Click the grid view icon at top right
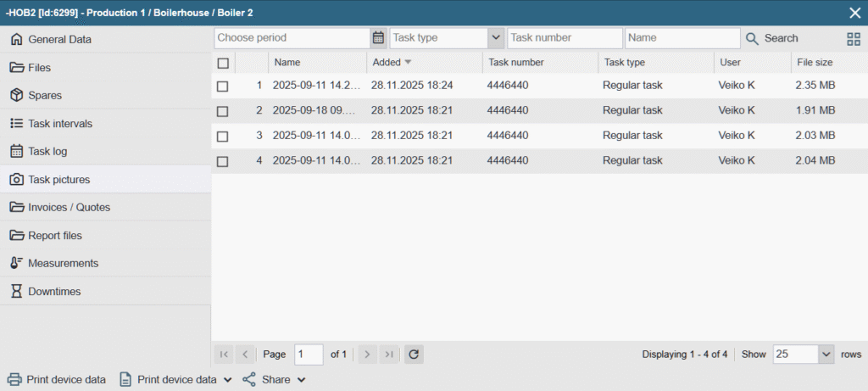The width and height of the screenshot is (868, 391). click(x=853, y=38)
